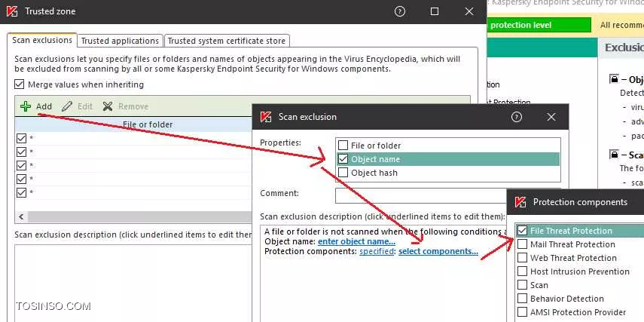This screenshot has width=644, height=322.
Task: Check the Scan component
Action: (522, 285)
